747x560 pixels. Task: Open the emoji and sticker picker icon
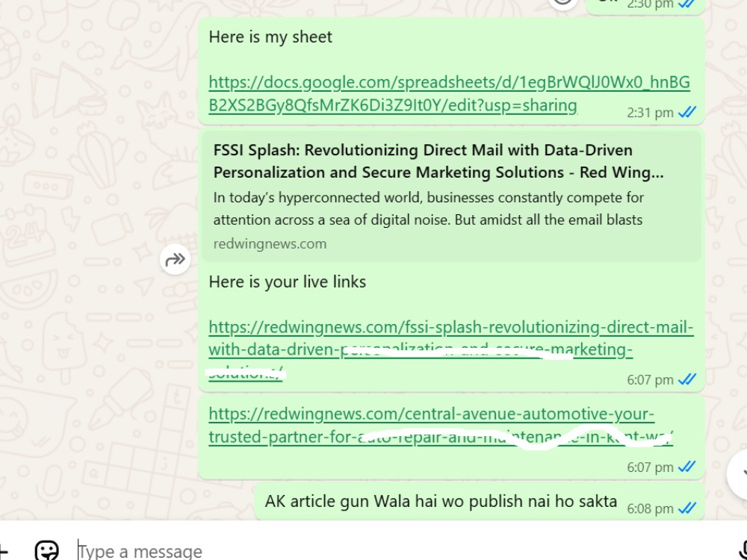click(46, 551)
